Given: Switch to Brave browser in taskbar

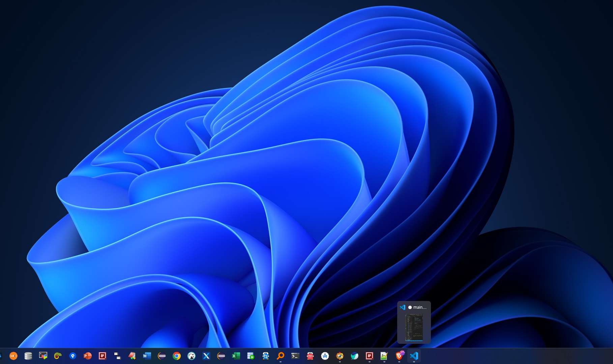Looking at the screenshot, I should tap(399, 356).
